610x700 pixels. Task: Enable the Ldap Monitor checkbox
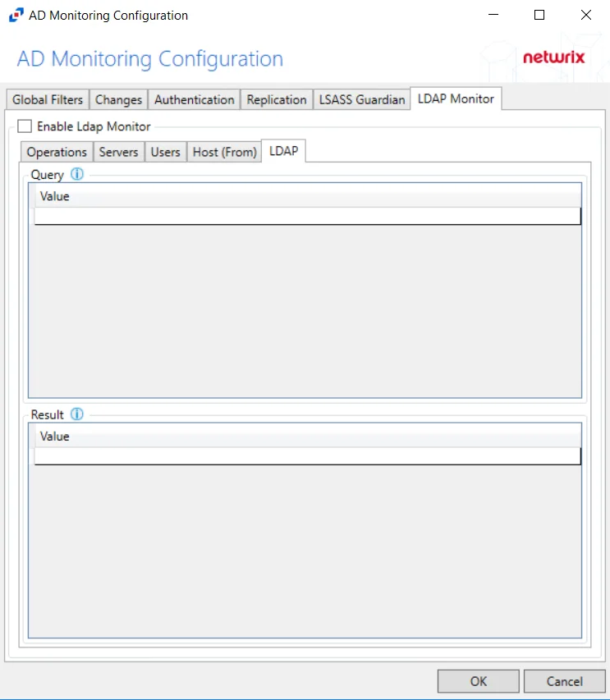point(25,126)
